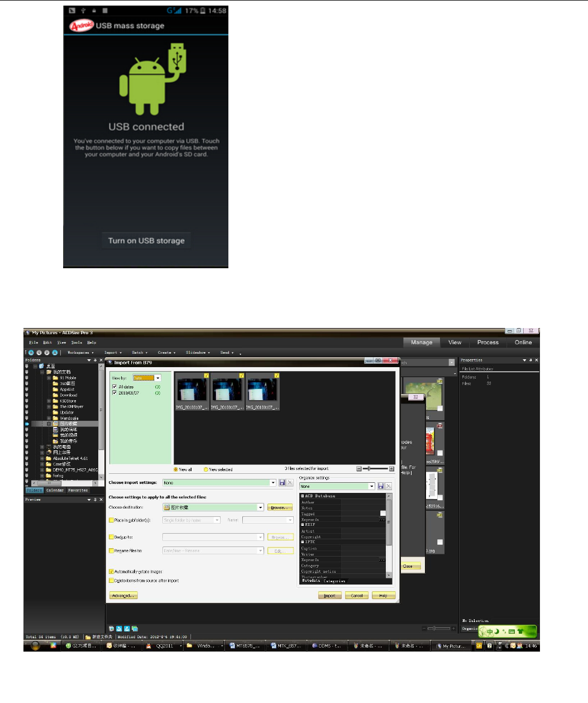Image resolution: width=588 pixels, height=703 pixels.
Task: Click the Chinese IME indicator in the language bar
Action: pos(490,632)
